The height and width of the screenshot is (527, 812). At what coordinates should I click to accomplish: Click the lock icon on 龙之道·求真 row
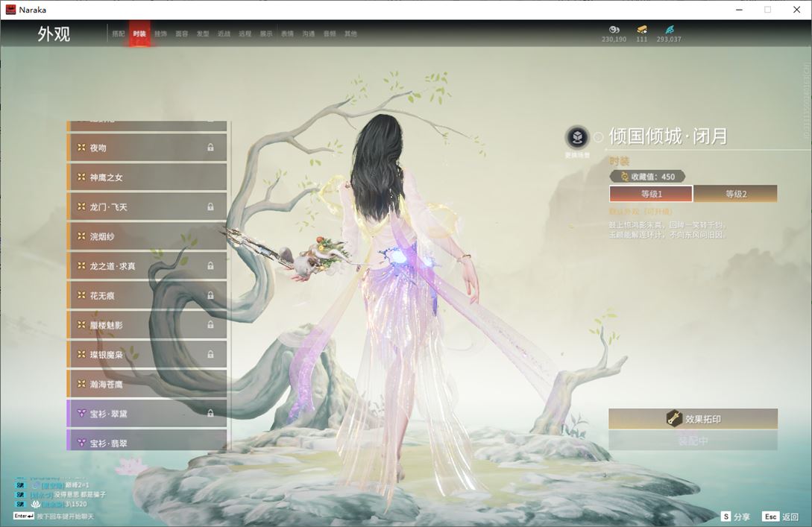pos(210,265)
